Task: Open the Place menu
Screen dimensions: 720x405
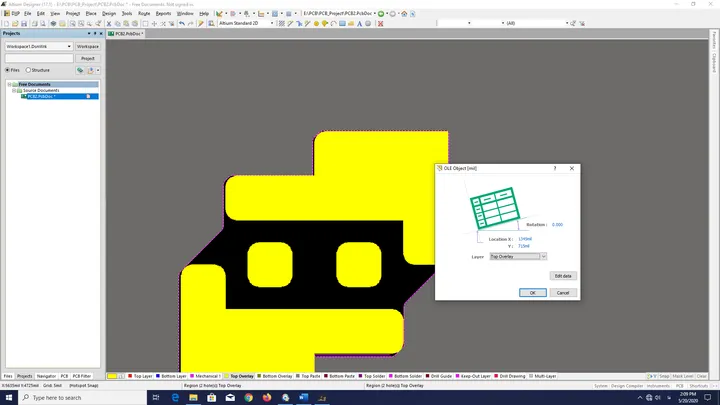Action: [91, 14]
